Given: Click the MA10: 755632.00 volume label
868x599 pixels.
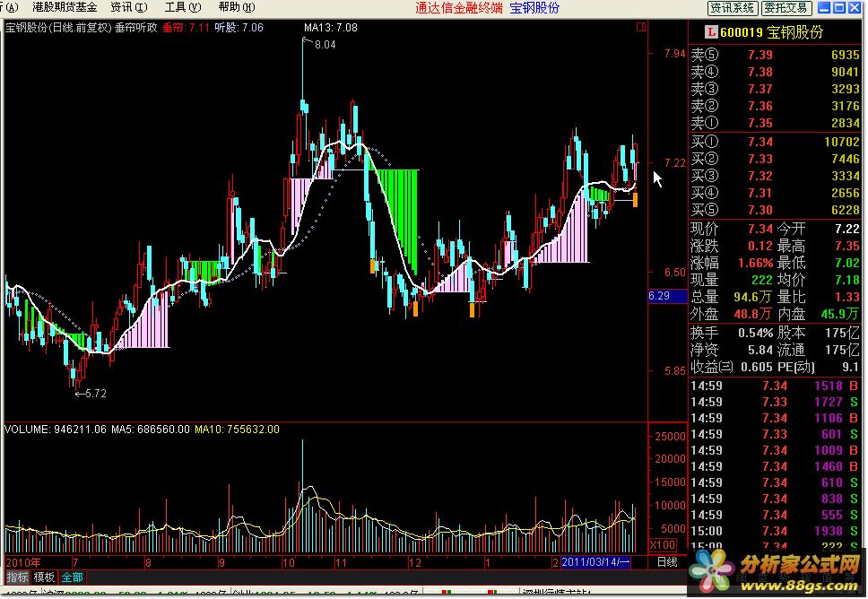Looking at the screenshot, I should pos(237,430).
